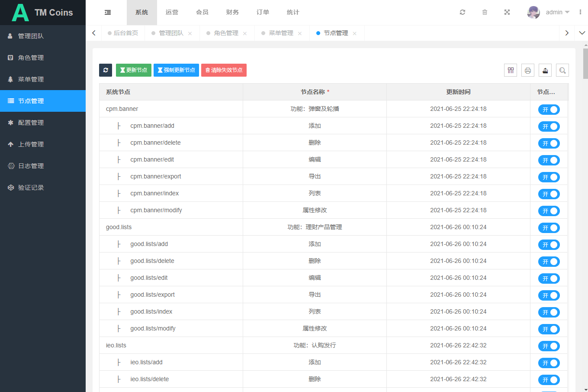
Task: Enter fullscreen using the expand arrows icon
Action: (x=507, y=13)
